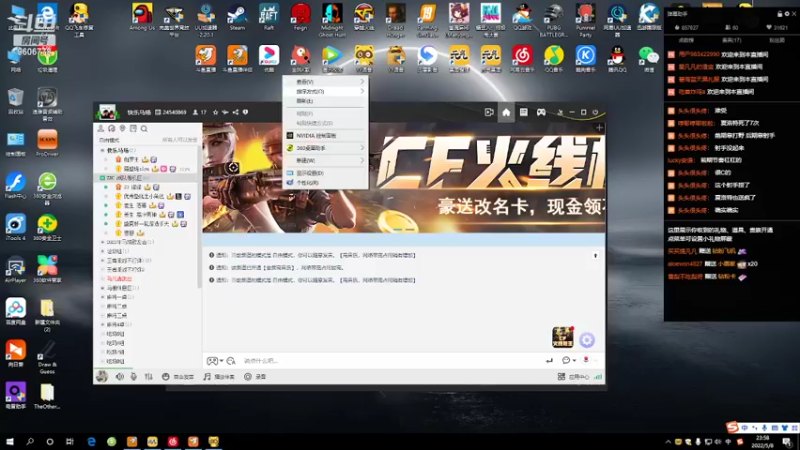Open the QQ音乐 desktop shortcut

pyautogui.click(x=554, y=59)
